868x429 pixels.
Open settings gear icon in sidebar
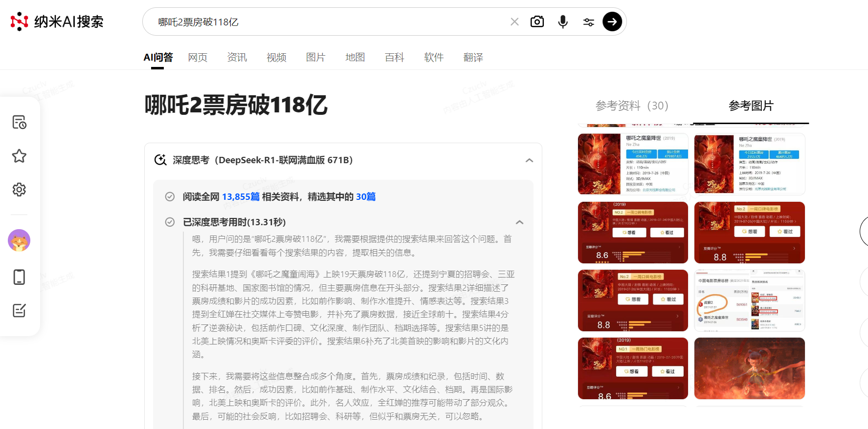[19, 190]
